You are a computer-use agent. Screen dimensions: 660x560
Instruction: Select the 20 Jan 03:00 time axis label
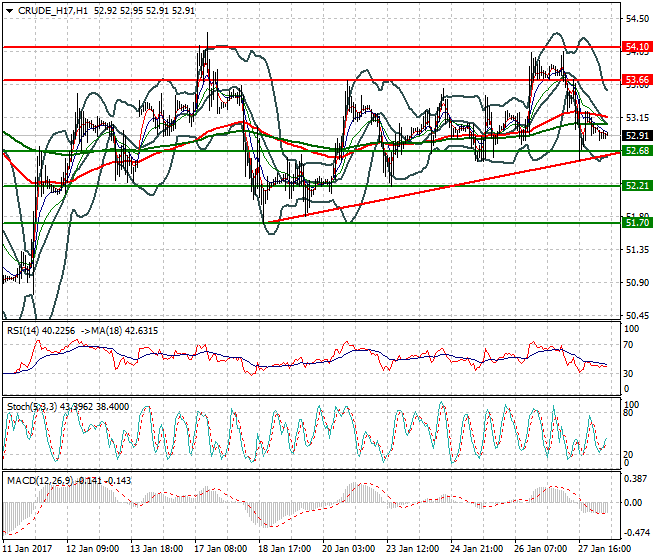pyautogui.click(x=349, y=549)
